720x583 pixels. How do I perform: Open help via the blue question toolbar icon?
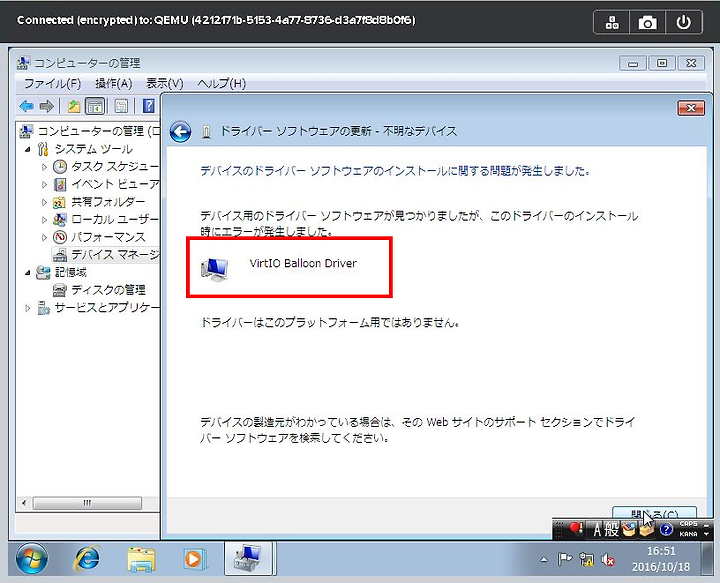coord(148,106)
